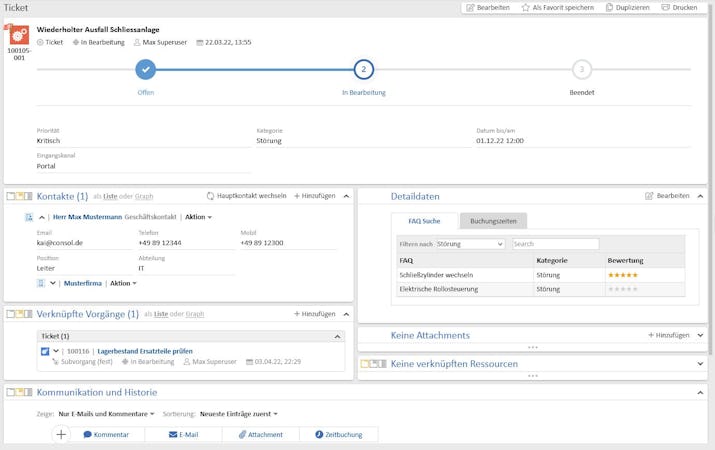Expand Keine verknüpften Ressourcen section
Viewport: 715px width, 450px height.
[700, 364]
